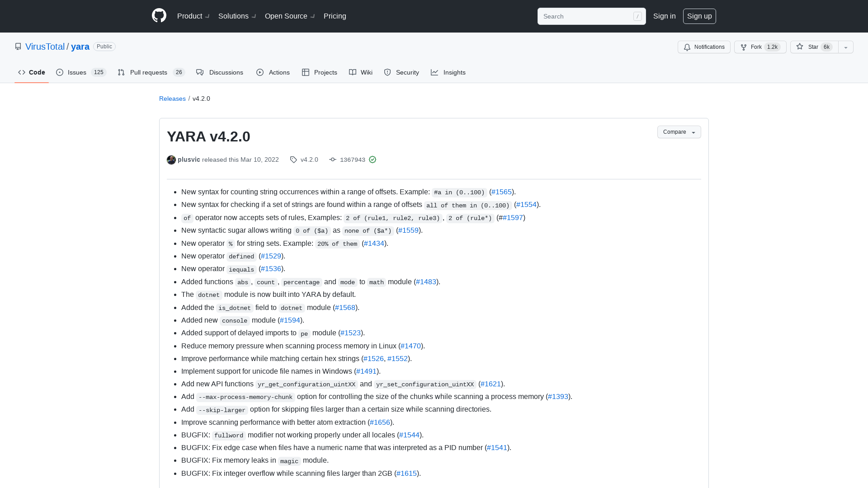Image resolution: width=868 pixels, height=488 pixels.
Task: Expand the Product menu
Action: coord(193,16)
